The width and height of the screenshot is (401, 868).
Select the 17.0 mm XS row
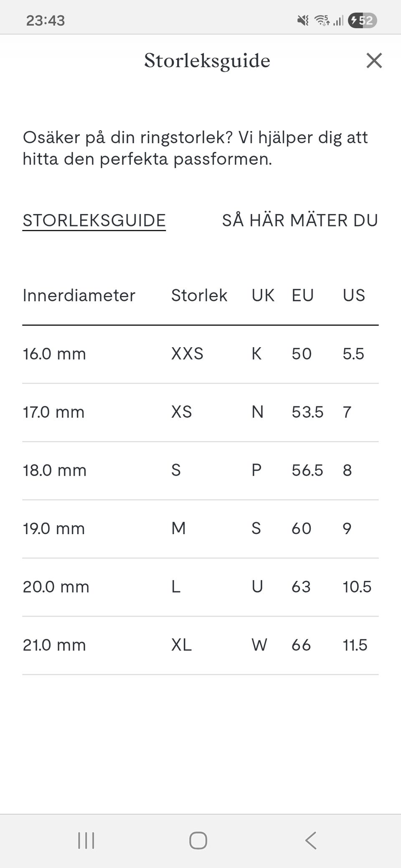pos(200,412)
